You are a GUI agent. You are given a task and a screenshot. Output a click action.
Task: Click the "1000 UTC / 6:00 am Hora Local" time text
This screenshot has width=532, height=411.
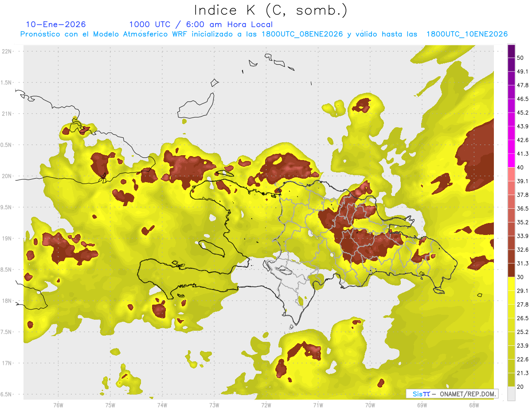(x=201, y=24)
